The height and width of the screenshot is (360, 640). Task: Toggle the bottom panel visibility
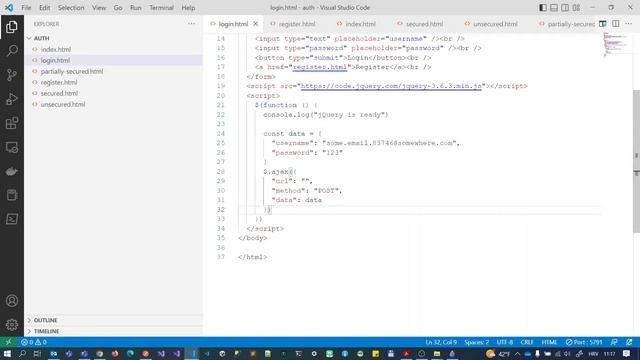click(554, 8)
